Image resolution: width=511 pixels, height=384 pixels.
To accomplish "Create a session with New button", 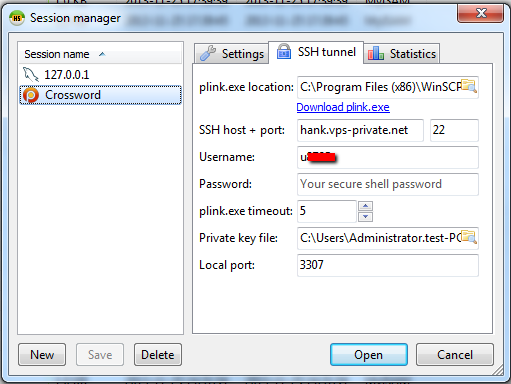I will [42, 355].
